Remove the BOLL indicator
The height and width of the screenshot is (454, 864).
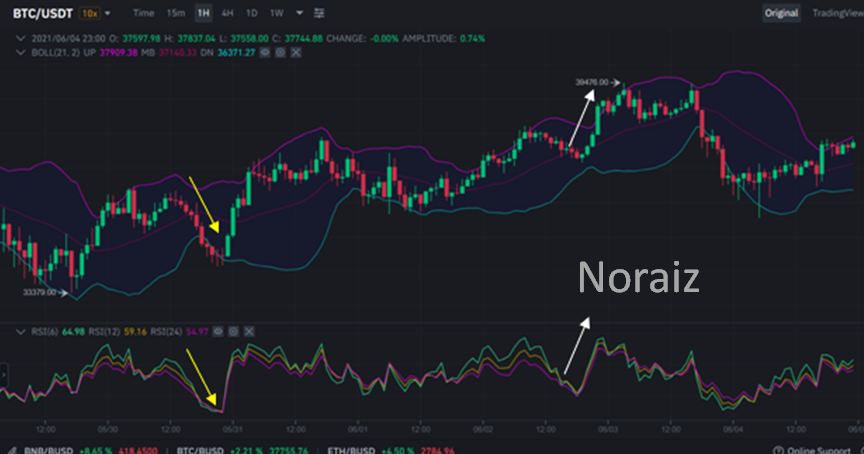click(x=296, y=52)
